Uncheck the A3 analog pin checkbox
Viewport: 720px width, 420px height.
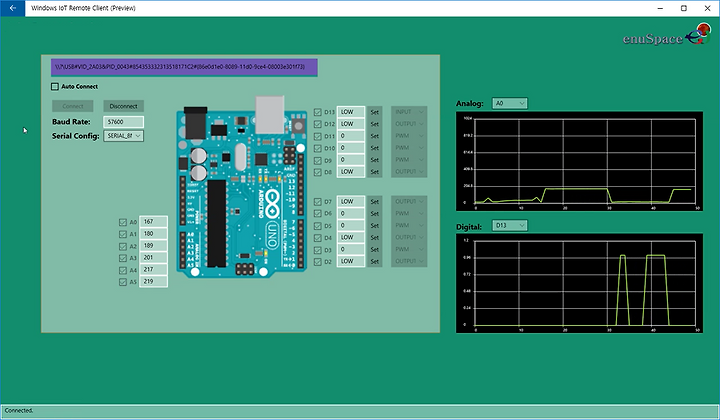[123, 258]
